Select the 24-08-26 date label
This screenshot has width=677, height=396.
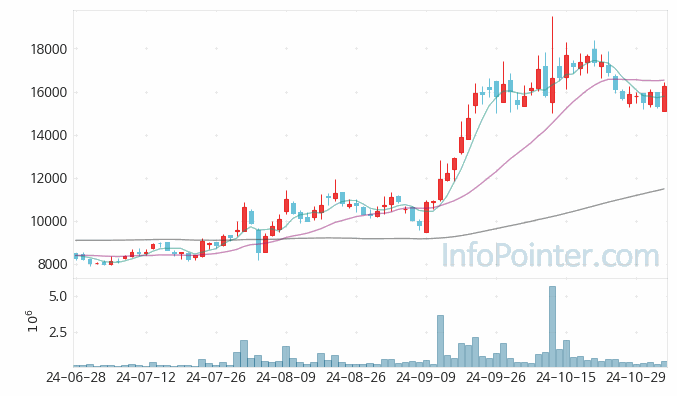pyautogui.click(x=356, y=377)
